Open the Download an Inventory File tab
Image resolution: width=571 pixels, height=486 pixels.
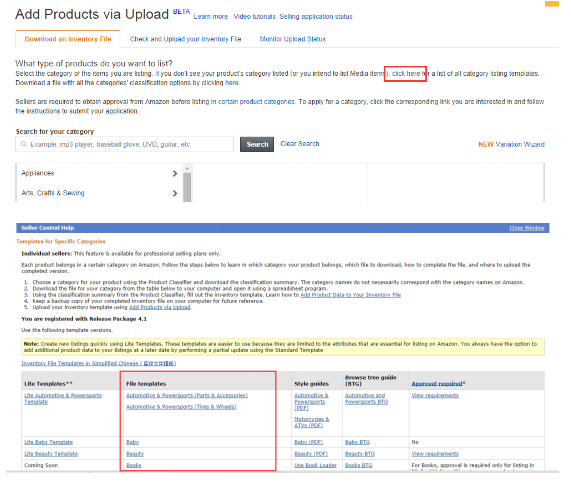(68, 39)
